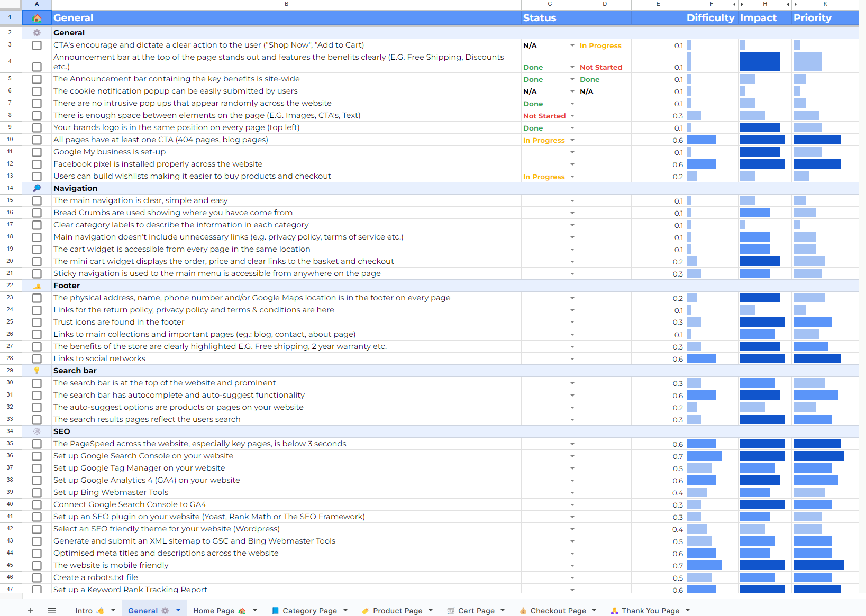
Task: Open the status dropdown for the CTA's encourage row
Action: (572, 45)
